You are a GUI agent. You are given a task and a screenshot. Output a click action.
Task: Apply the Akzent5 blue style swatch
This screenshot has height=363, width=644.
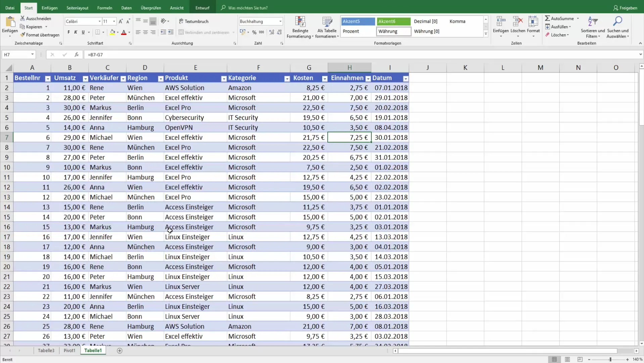coord(358,21)
